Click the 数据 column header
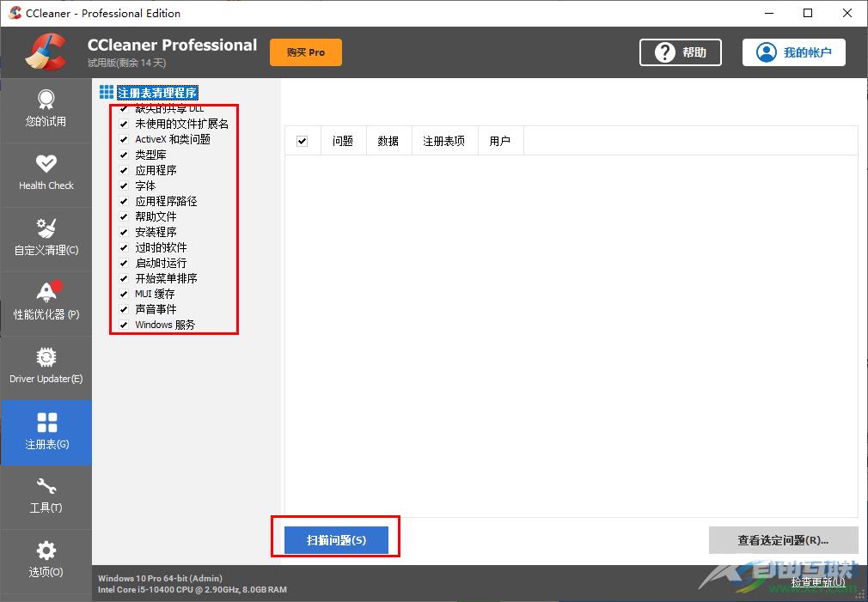This screenshot has width=868, height=602. [388, 140]
